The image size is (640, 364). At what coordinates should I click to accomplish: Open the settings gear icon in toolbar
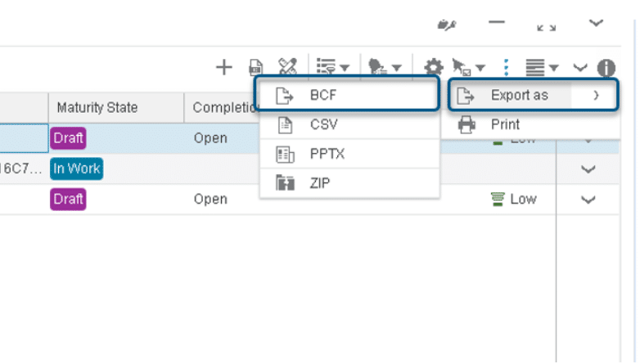point(432,68)
